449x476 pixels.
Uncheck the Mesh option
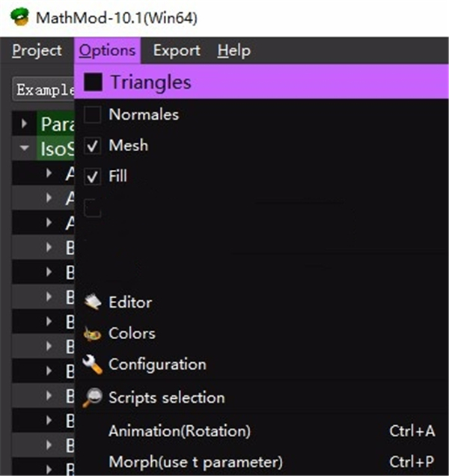[x=93, y=146]
